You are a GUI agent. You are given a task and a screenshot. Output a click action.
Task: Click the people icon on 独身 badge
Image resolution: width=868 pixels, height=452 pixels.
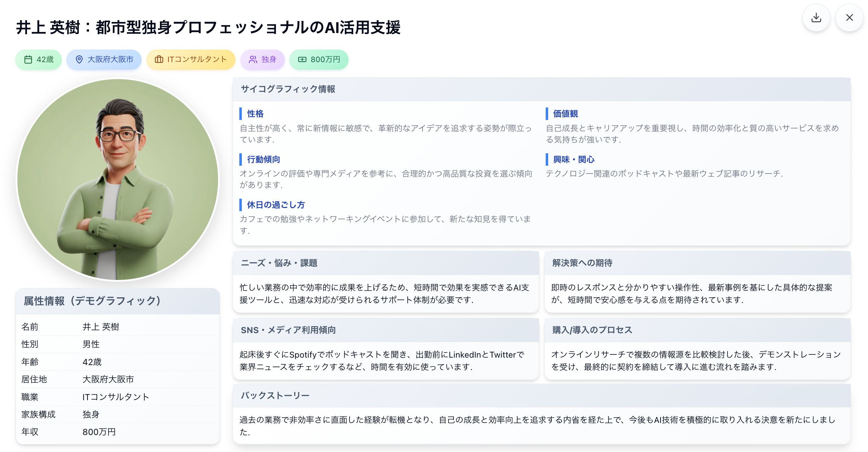253,60
